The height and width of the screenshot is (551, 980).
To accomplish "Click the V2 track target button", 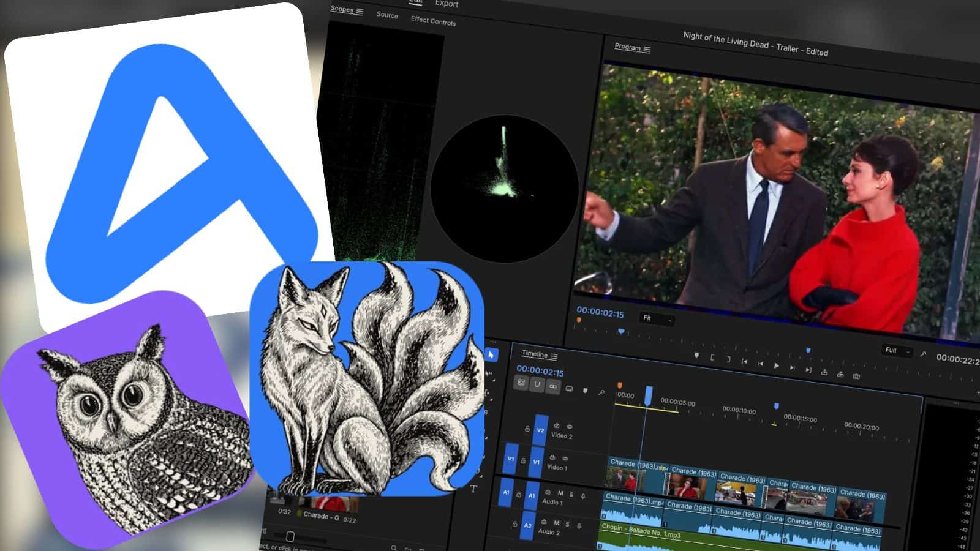I will pyautogui.click(x=540, y=430).
